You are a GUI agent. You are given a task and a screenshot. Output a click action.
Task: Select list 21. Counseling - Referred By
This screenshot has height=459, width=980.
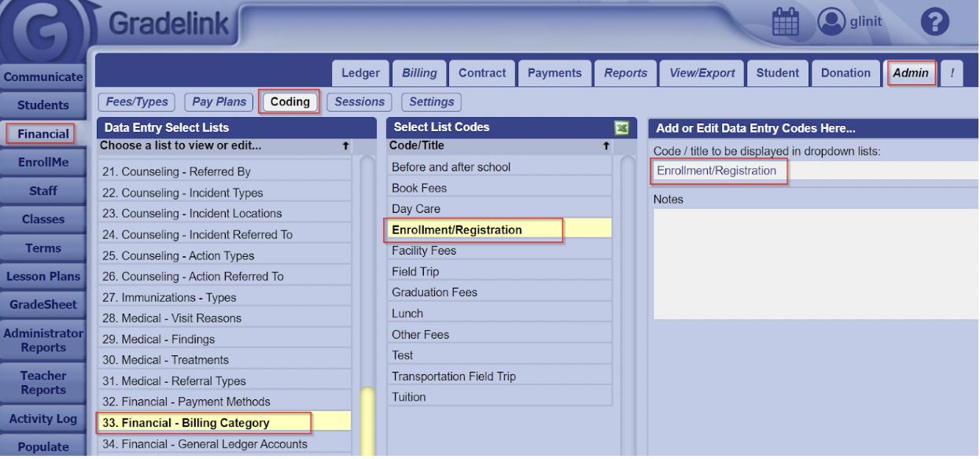pyautogui.click(x=224, y=171)
